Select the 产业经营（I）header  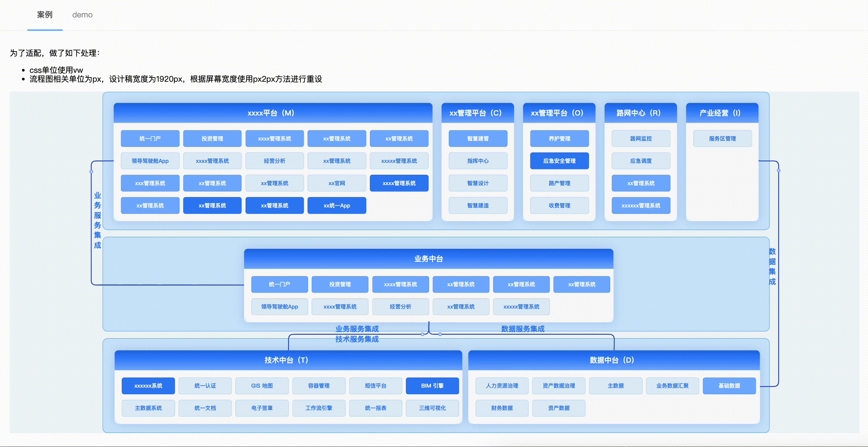point(722,113)
